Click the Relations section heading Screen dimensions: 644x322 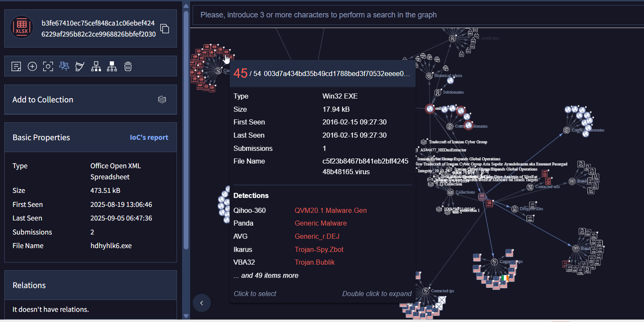click(29, 285)
